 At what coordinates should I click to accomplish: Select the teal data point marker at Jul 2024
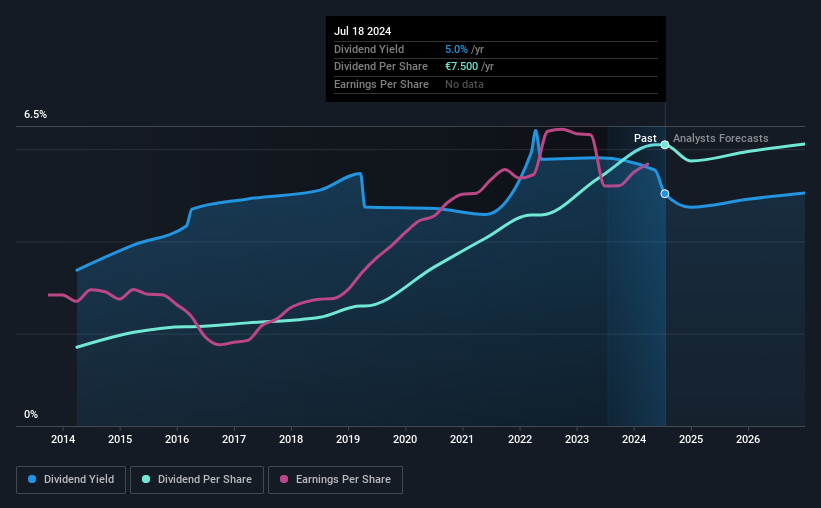tap(664, 145)
